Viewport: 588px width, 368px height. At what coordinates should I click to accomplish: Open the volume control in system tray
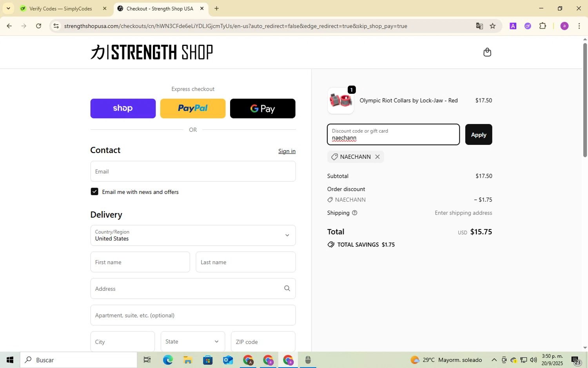pyautogui.click(x=533, y=360)
